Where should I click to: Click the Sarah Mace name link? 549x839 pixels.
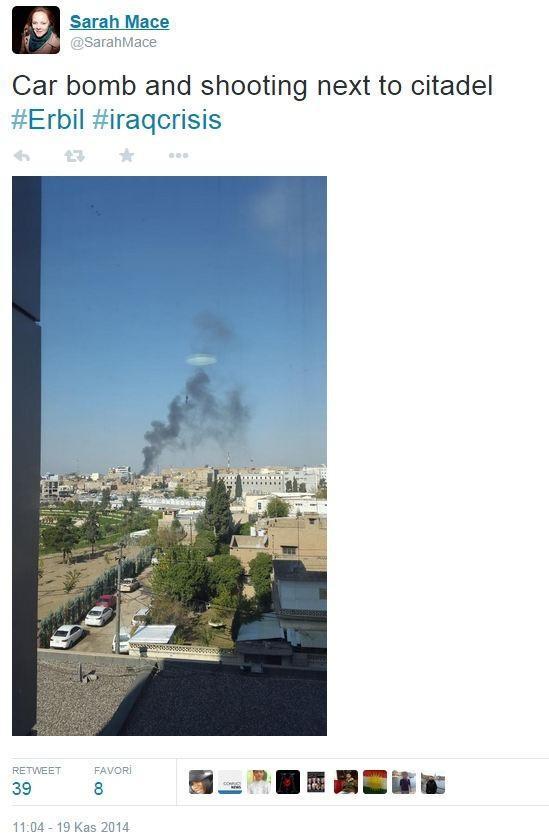[119, 21]
